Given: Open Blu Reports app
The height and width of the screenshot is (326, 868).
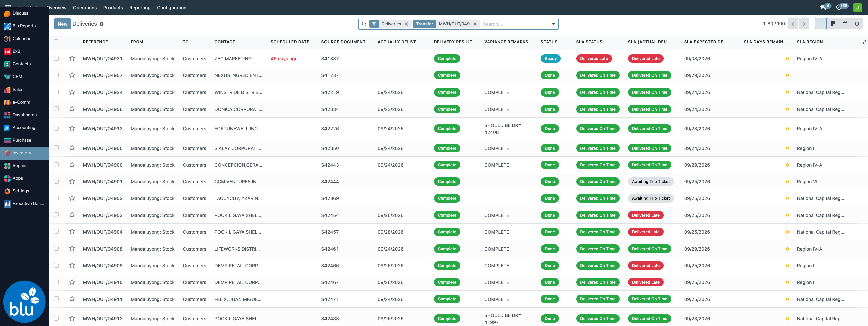Looking at the screenshot, I should tap(24, 26).
